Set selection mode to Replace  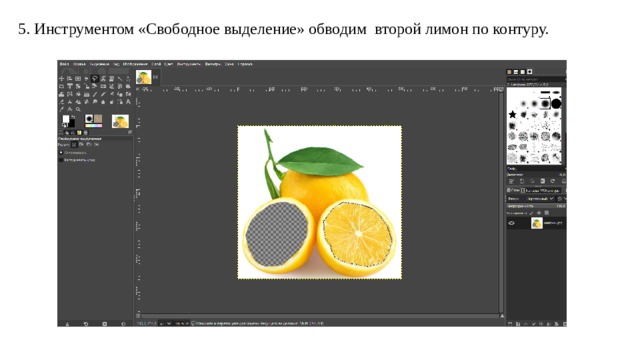73,144
